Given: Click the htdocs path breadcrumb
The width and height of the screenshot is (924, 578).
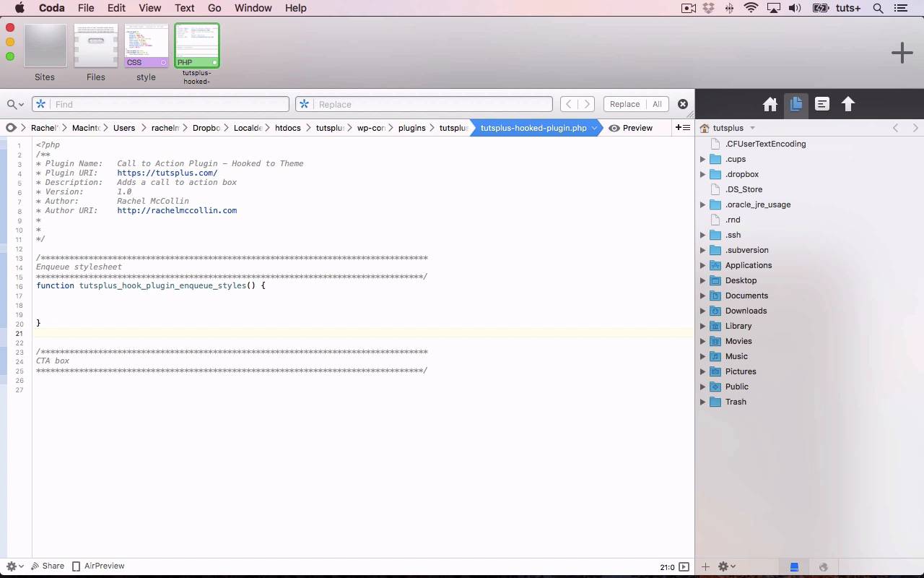Looking at the screenshot, I should coord(287,128).
